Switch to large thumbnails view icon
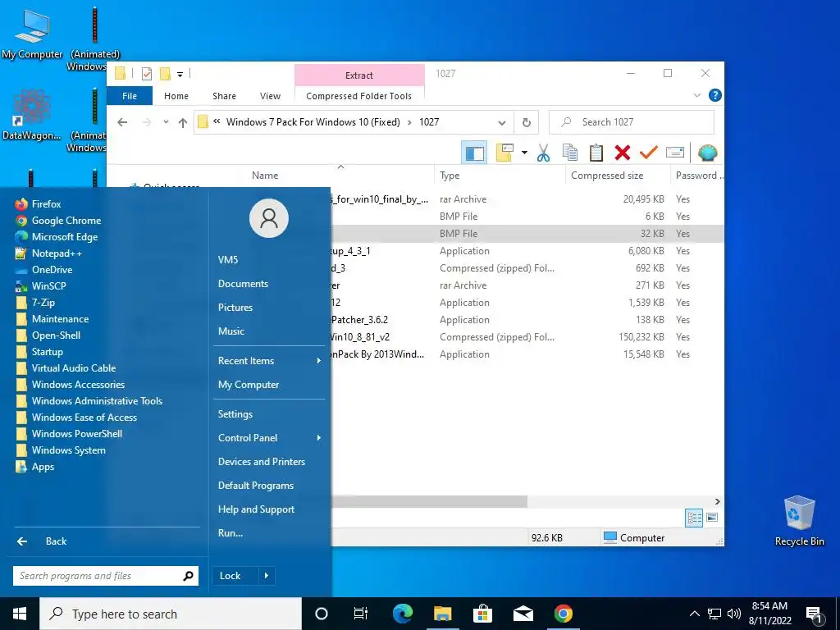840x630 pixels. point(712,518)
